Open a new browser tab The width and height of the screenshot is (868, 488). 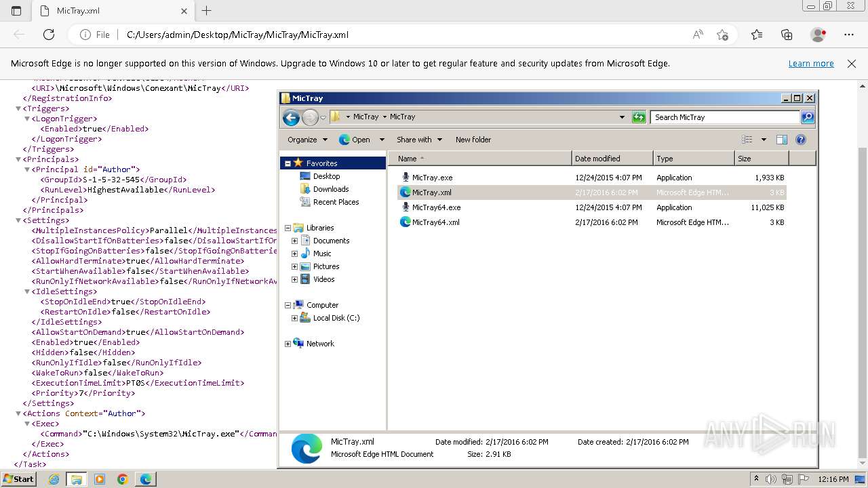point(207,11)
